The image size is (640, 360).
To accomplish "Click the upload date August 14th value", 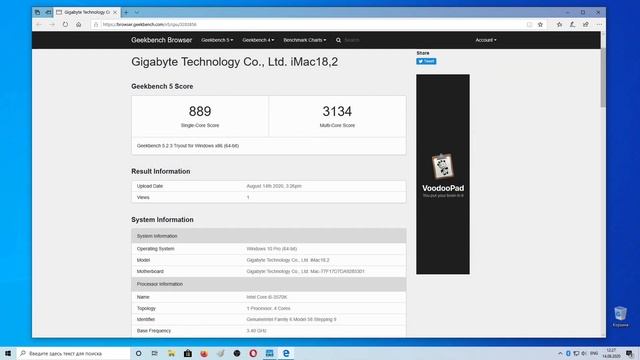I will (x=274, y=186).
